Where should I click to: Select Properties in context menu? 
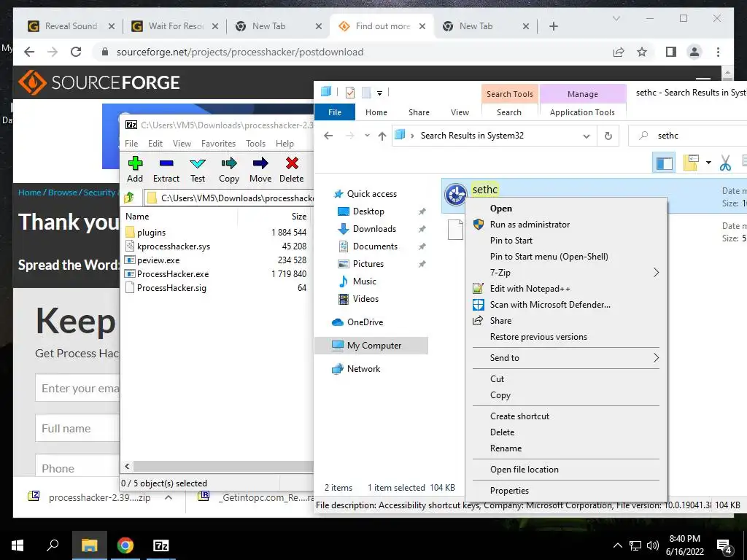pyautogui.click(x=509, y=491)
